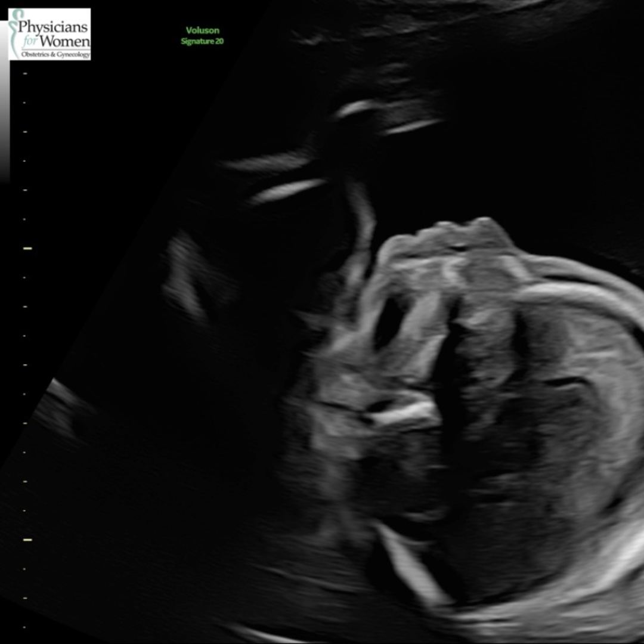
Task: Select the lower long yellow depth marker
Action: [27, 540]
